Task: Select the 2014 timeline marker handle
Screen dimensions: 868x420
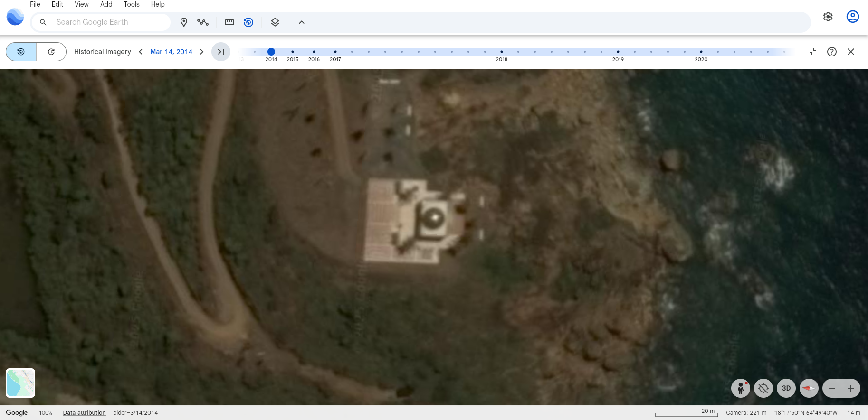Action: 271,52
